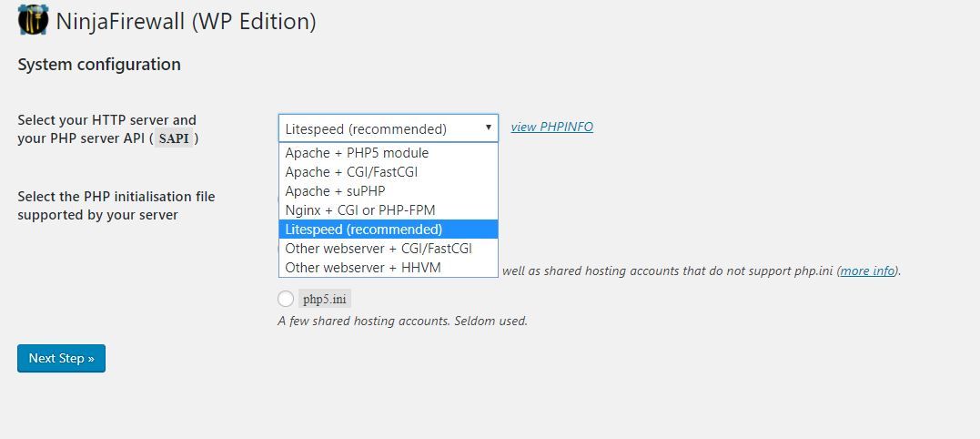Click the NinjaFirewall ninja logo icon
The image size is (980, 439).
click(x=33, y=20)
